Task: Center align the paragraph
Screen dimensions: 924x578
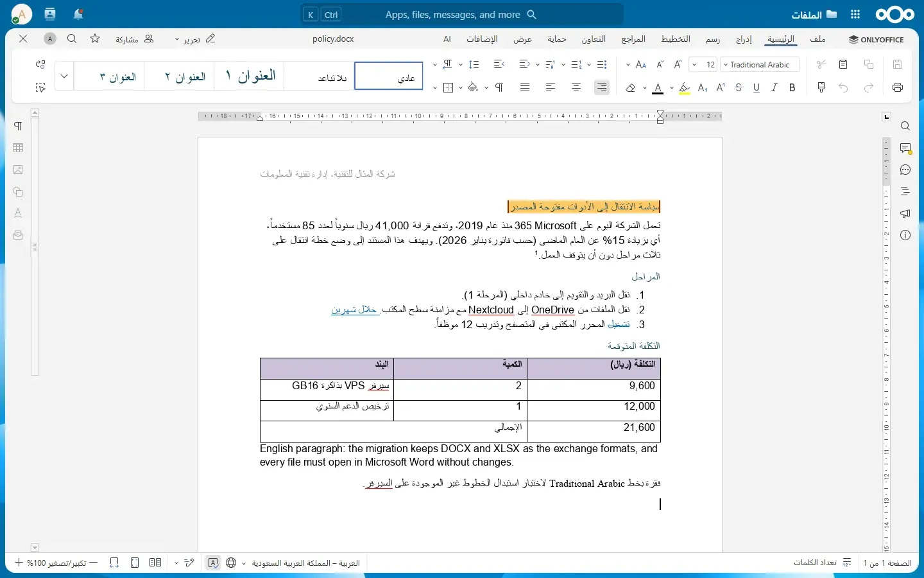Action: [576, 87]
